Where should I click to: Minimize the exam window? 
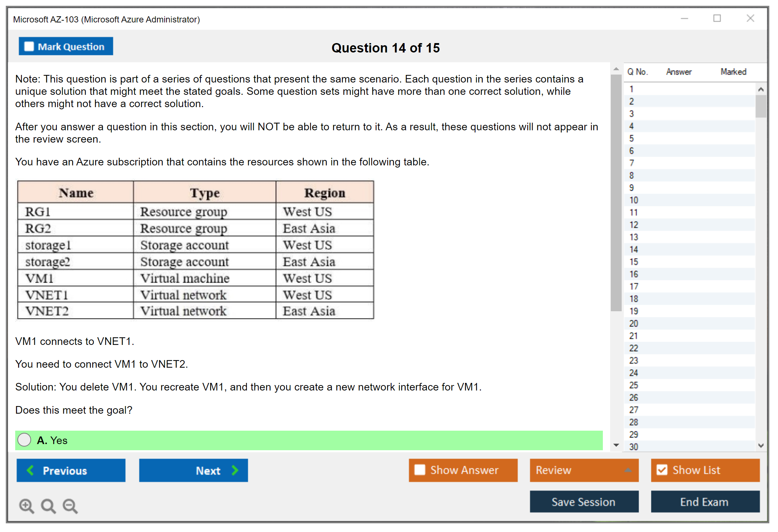pos(684,18)
